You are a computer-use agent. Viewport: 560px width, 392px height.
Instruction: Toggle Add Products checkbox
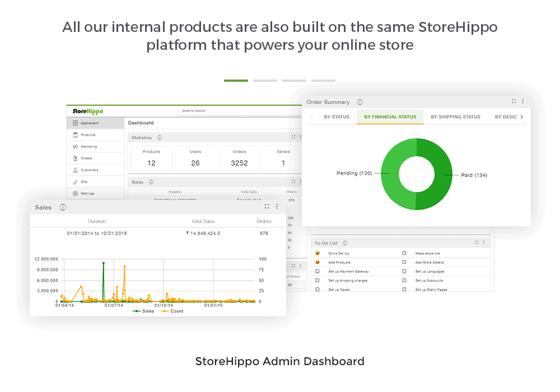click(318, 262)
